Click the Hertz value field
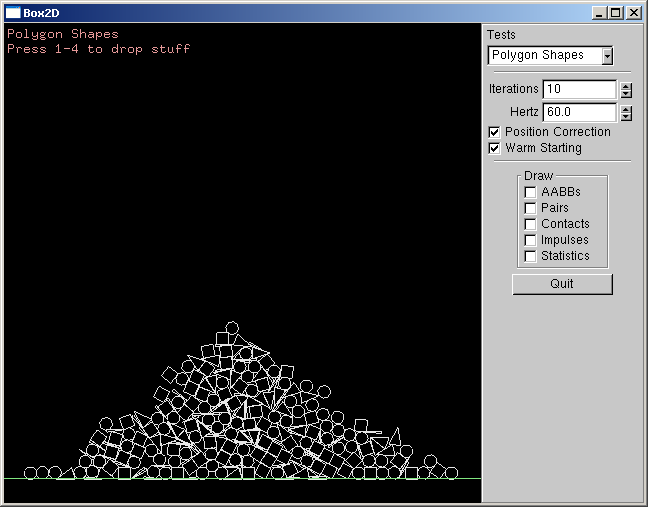 [x=579, y=112]
